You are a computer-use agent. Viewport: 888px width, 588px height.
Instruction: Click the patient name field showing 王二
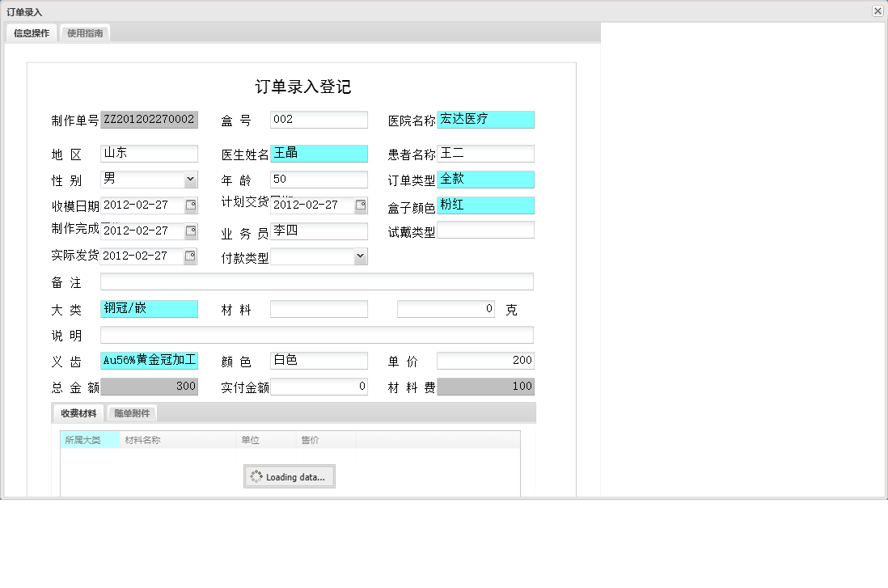(x=485, y=153)
